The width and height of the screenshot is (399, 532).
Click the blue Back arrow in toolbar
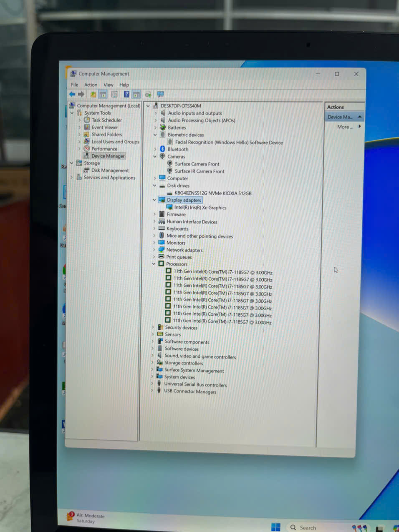[x=72, y=94]
